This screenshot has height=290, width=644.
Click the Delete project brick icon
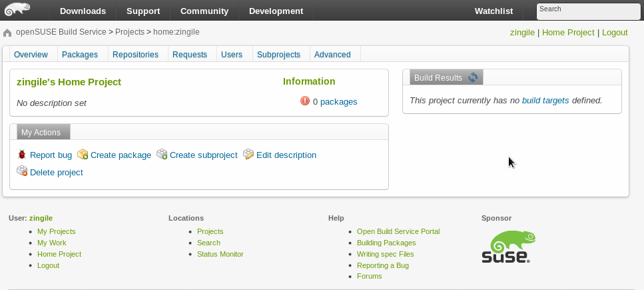tap(22, 171)
